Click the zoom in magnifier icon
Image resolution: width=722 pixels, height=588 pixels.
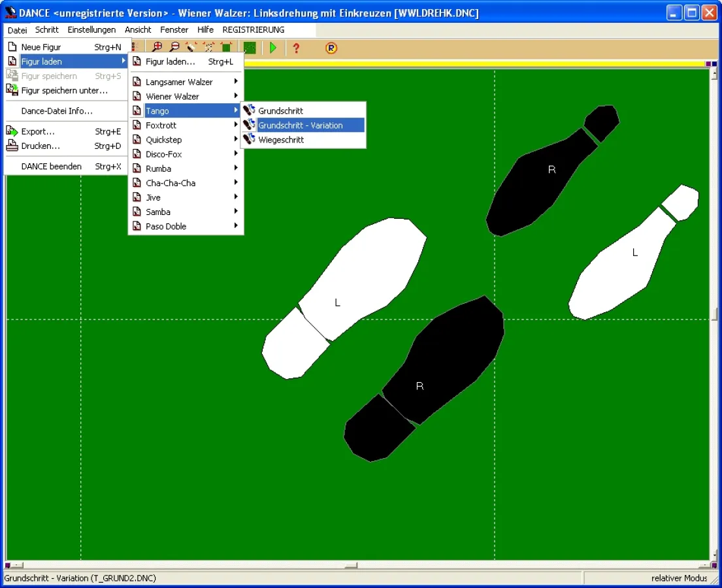[157, 47]
